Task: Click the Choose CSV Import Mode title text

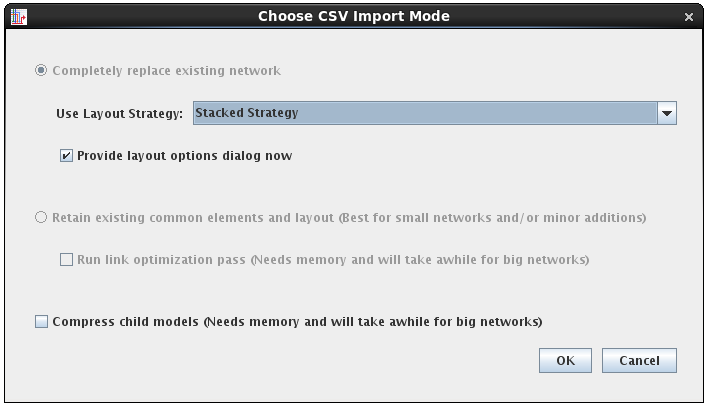Action: click(354, 16)
